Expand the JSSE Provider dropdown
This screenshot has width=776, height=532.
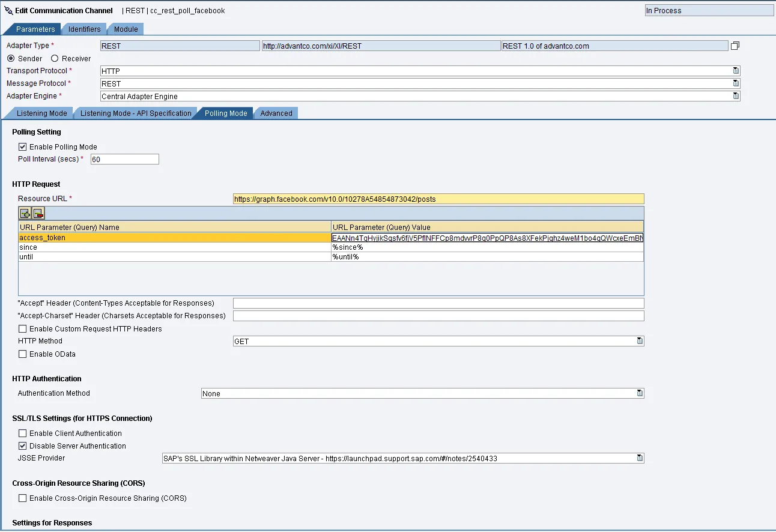(x=640, y=458)
